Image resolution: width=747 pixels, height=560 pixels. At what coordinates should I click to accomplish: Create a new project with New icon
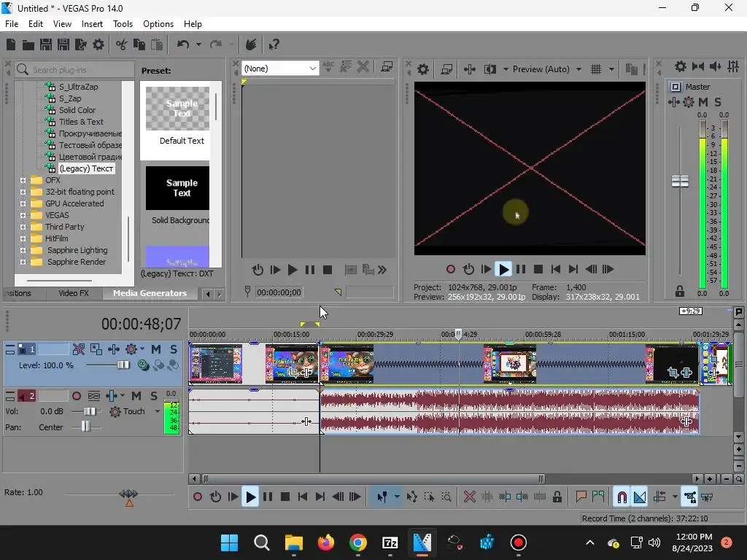coord(11,44)
